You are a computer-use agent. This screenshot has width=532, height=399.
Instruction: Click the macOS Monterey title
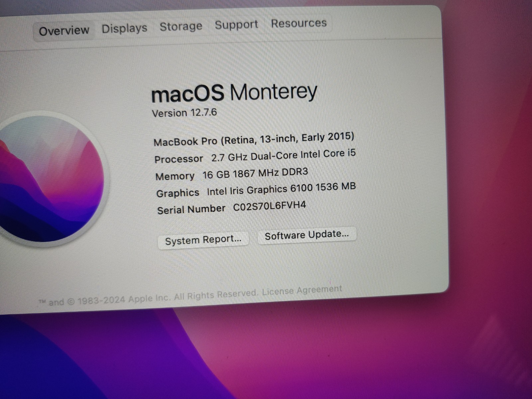coord(234,92)
